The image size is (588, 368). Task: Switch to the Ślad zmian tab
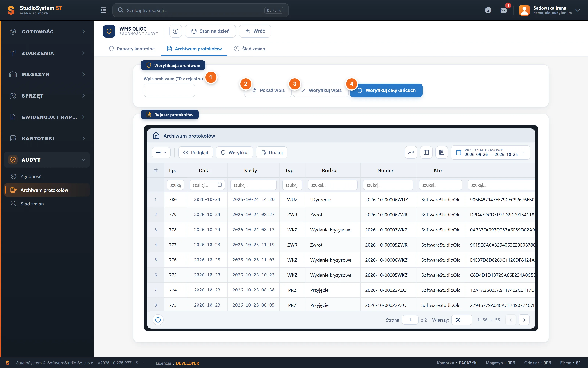[249, 49]
